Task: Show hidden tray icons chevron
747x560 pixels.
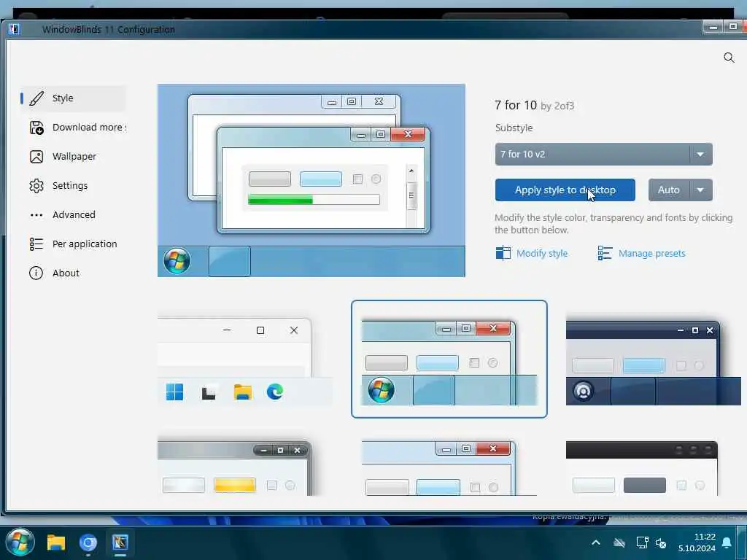Action: [596, 542]
